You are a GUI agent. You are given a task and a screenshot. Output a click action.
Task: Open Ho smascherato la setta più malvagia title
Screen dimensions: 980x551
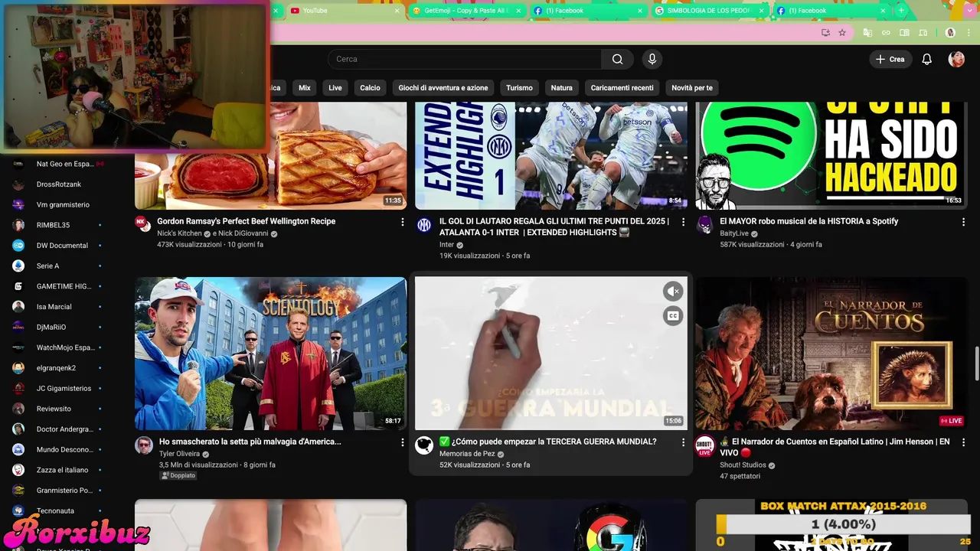250,442
